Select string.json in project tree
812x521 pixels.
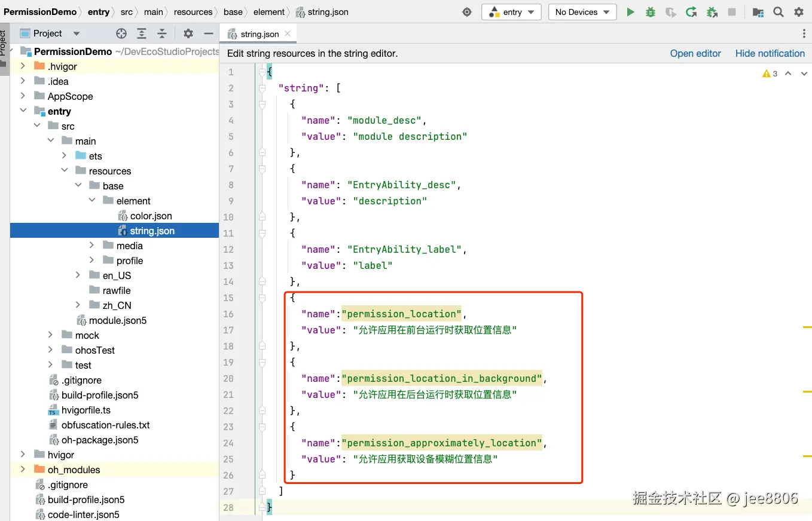(114, 231)
